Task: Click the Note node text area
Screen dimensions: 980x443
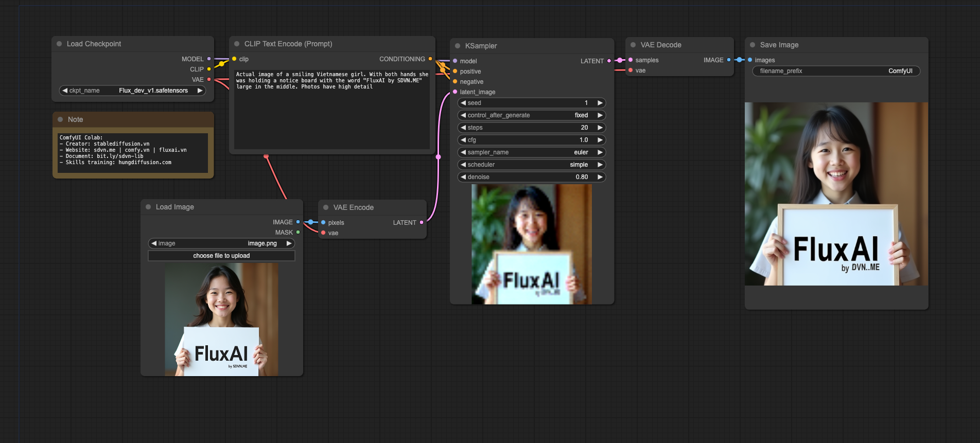Action: [x=133, y=153]
